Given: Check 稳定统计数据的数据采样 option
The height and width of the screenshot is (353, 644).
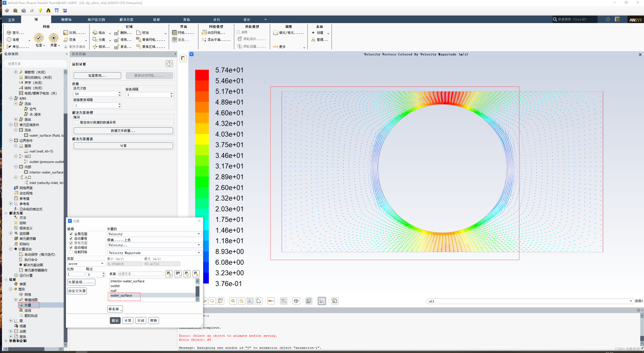Looking at the screenshot, I should pos(77,122).
